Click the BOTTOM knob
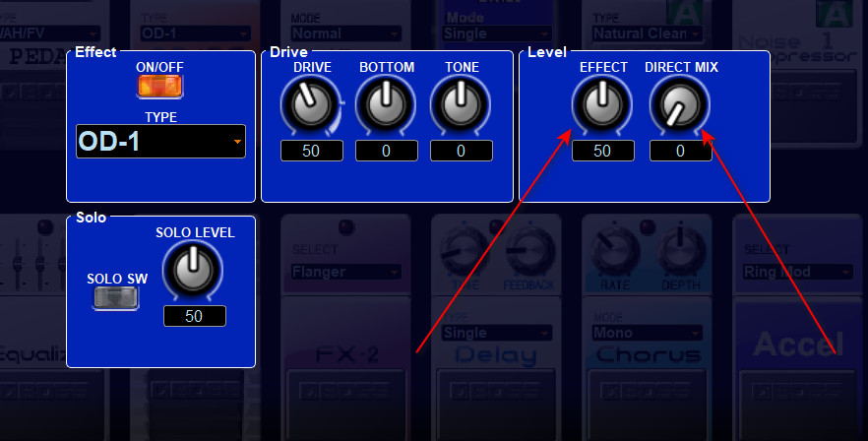868x441 pixels. click(386, 104)
